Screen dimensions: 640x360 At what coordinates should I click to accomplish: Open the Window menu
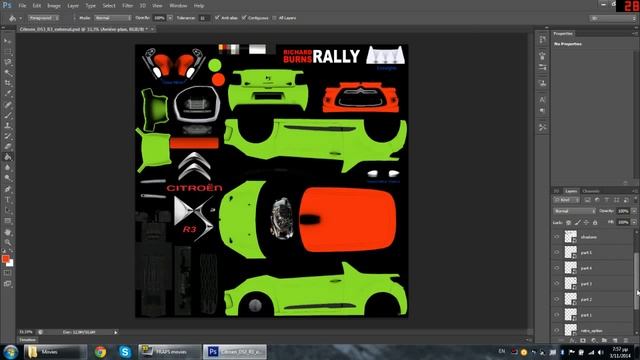pos(178,6)
